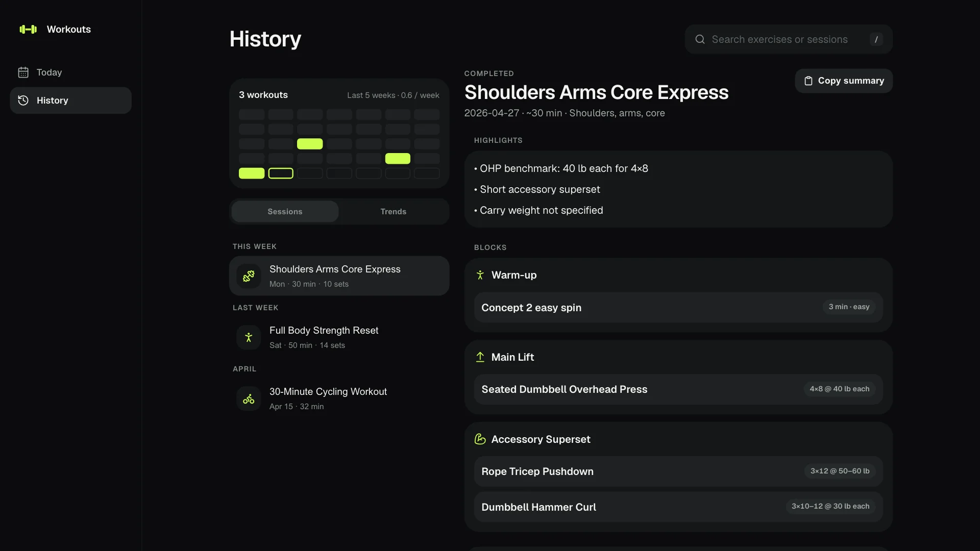
Task: Click the 'Carry weight not specified' highlight
Action: pyautogui.click(x=538, y=211)
